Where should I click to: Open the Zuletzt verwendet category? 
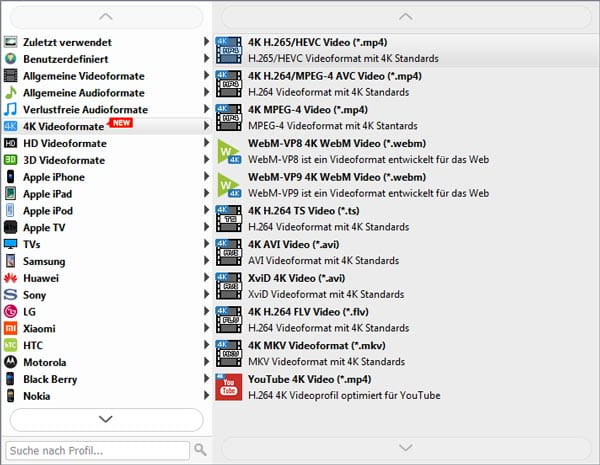coord(67,42)
